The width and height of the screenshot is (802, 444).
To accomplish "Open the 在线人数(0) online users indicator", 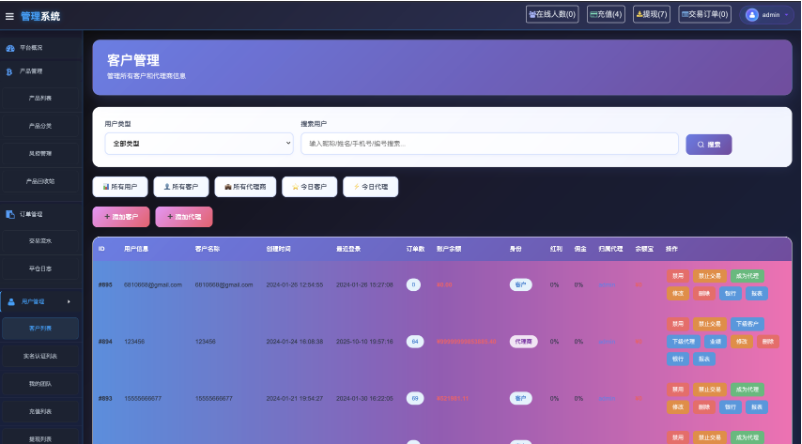I will pyautogui.click(x=552, y=14).
